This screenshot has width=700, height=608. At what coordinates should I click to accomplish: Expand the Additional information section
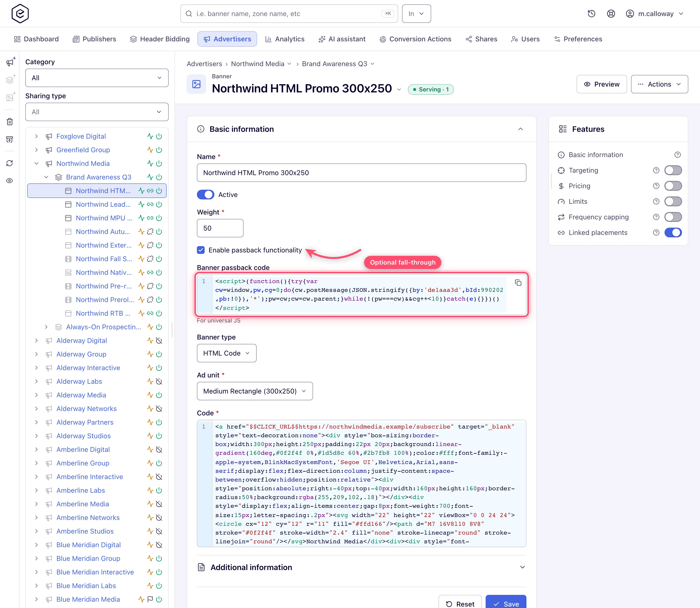pyautogui.click(x=361, y=567)
